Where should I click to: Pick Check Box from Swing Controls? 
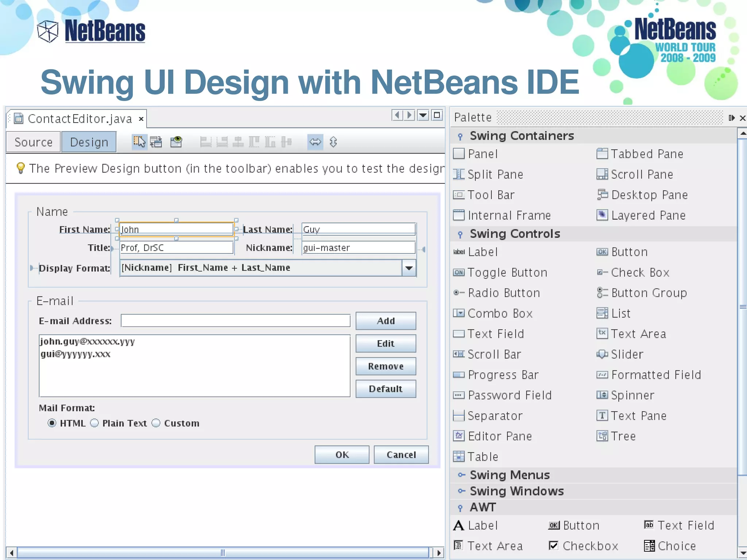coord(633,272)
